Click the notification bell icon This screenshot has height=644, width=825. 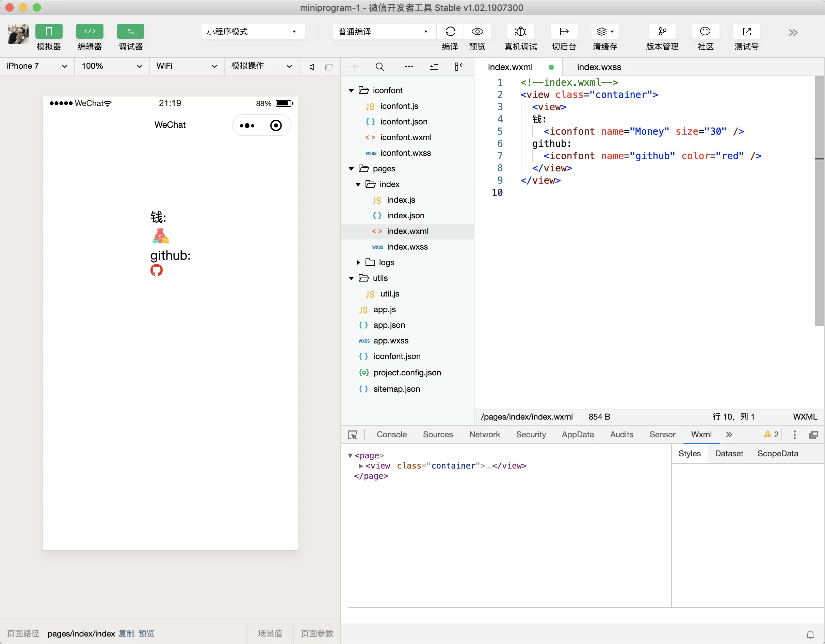point(810,634)
